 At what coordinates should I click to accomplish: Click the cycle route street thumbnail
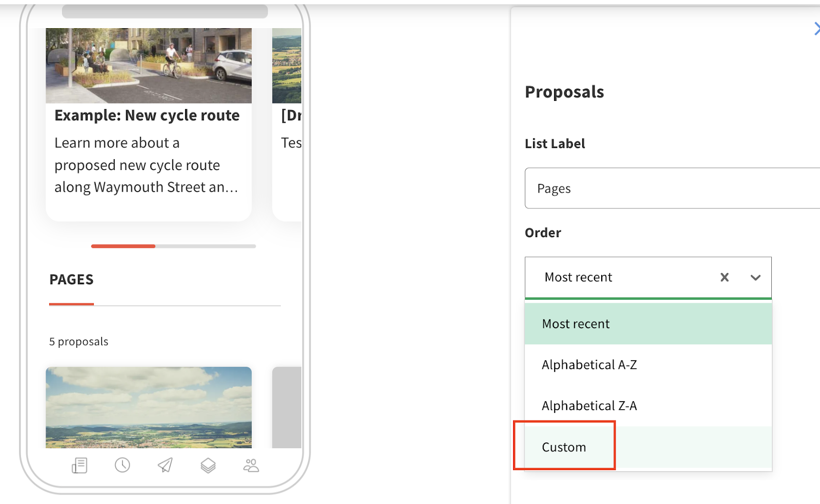pyautogui.click(x=149, y=66)
